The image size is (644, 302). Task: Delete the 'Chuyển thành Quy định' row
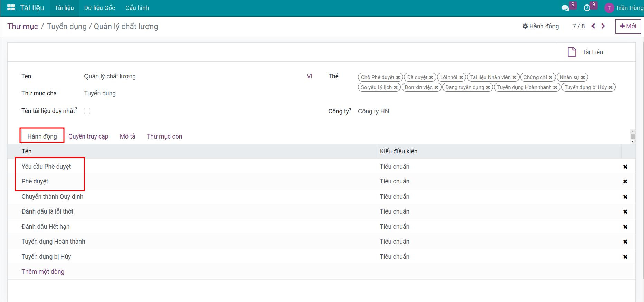coord(625,197)
